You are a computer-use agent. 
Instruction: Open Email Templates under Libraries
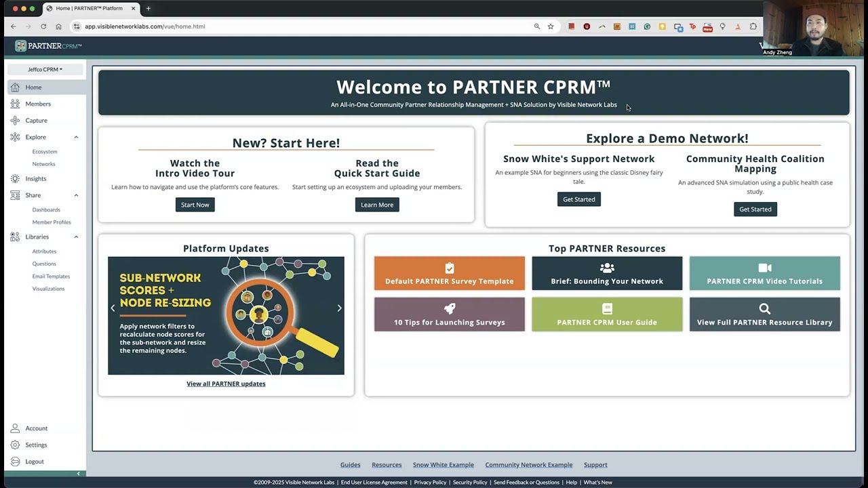coord(51,277)
